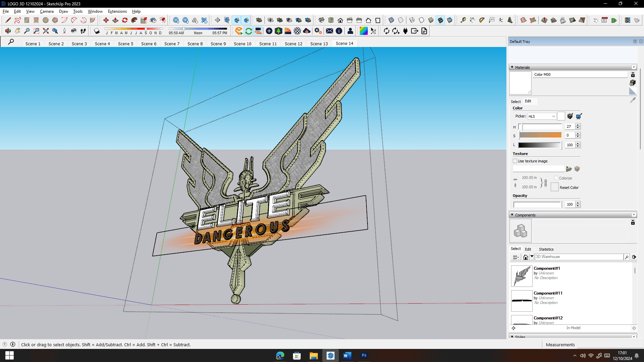Choose the Tape Measure tool
644x362 pixels.
[x=463, y=20]
